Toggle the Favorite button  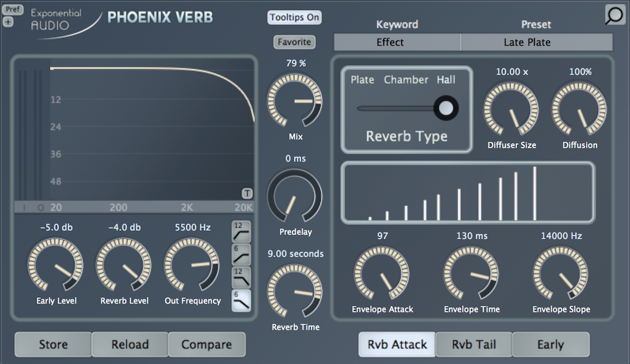(x=294, y=42)
